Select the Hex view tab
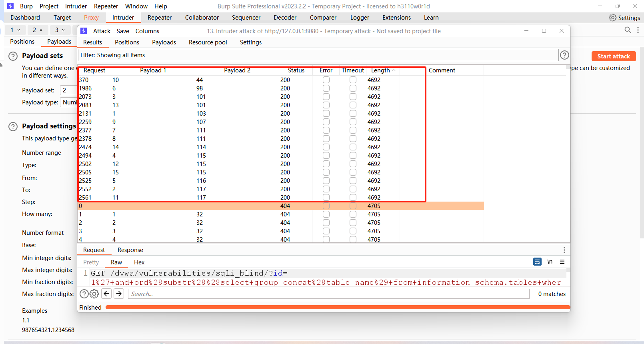The height and width of the screenshot is (344, 644). [x=139, y=262]
